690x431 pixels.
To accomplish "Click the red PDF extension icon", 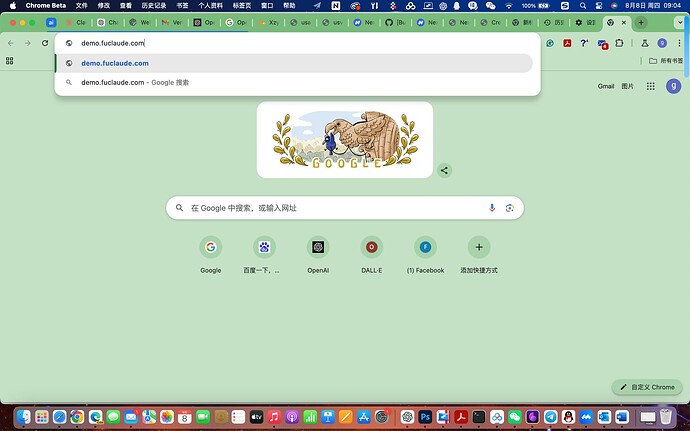I will (567, 43).
